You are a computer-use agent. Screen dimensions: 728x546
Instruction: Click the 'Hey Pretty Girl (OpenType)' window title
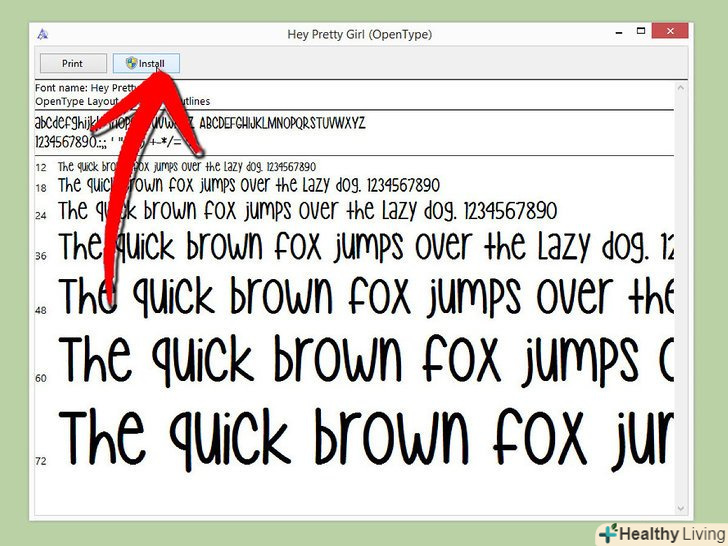(x=360, y=34)
